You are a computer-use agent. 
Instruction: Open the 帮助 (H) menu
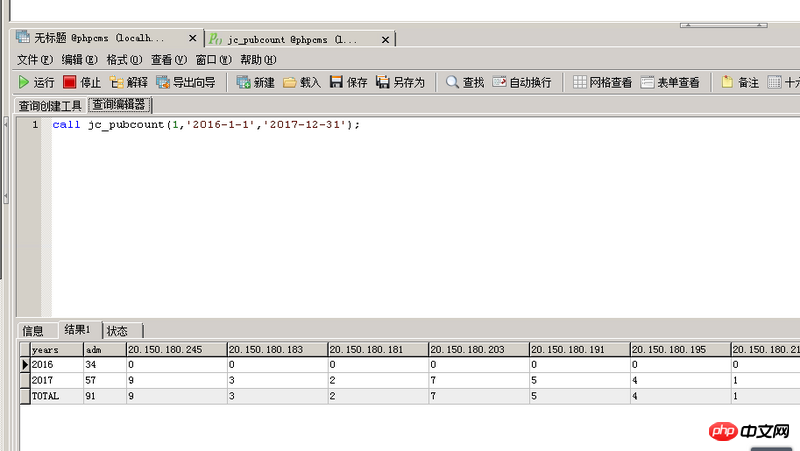click(258, 60)
